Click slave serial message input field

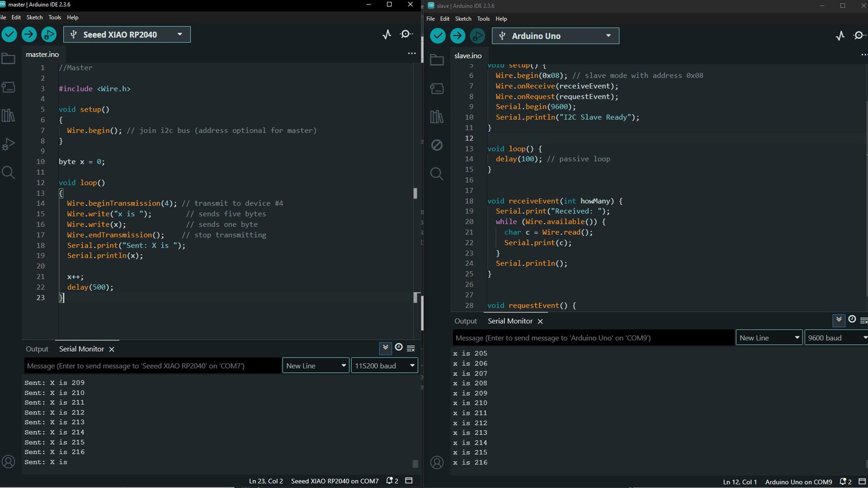tap(594, 338)
